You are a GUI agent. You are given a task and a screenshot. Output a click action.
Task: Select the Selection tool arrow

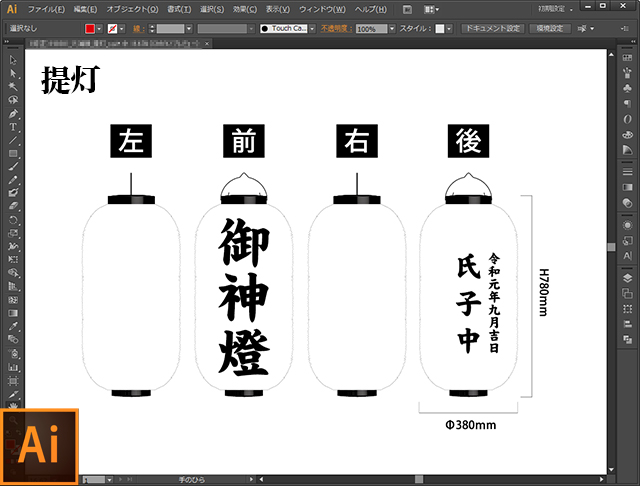[13, 61]
